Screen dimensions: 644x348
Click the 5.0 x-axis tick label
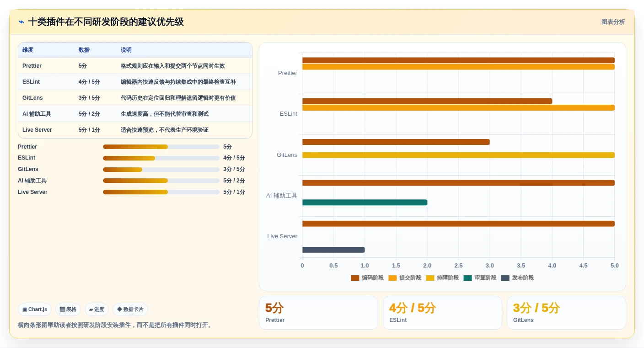click(615, 266)
